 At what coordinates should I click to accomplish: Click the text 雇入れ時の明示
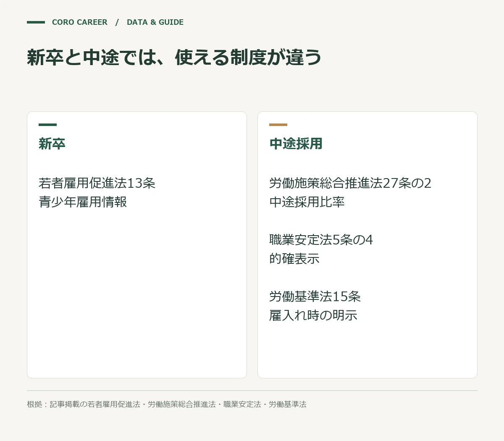pyautogui.click(x=313, y=315)
